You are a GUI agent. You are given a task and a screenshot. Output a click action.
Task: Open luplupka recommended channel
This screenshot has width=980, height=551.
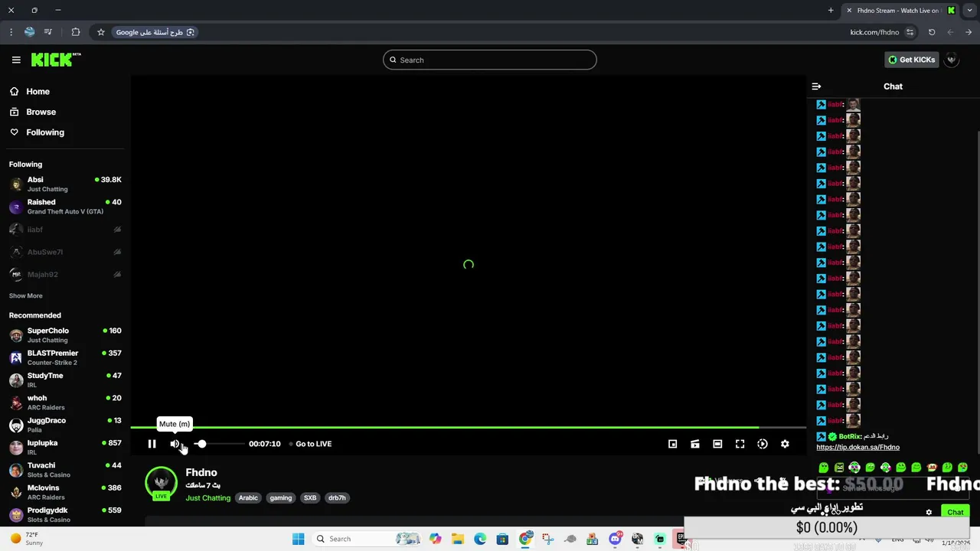click(x=65, y=447)
